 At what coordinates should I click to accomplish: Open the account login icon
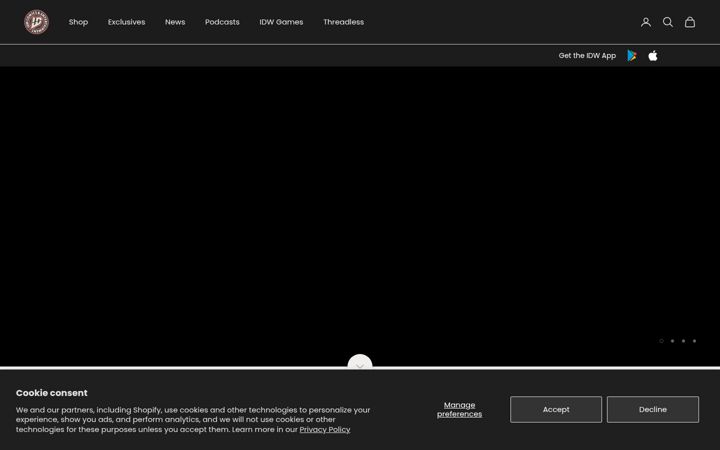click(x=646, y=22)
